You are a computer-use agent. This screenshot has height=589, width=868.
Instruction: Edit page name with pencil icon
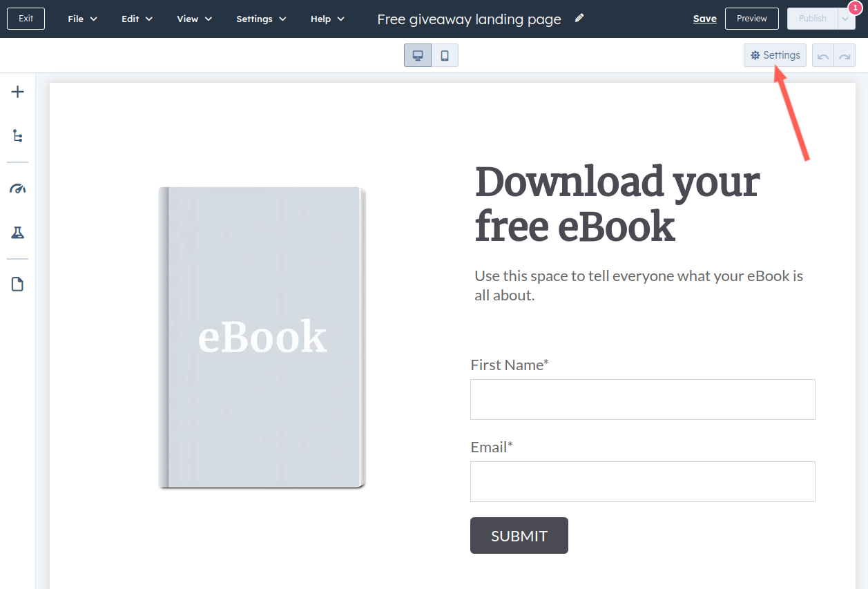coord(579,18)
